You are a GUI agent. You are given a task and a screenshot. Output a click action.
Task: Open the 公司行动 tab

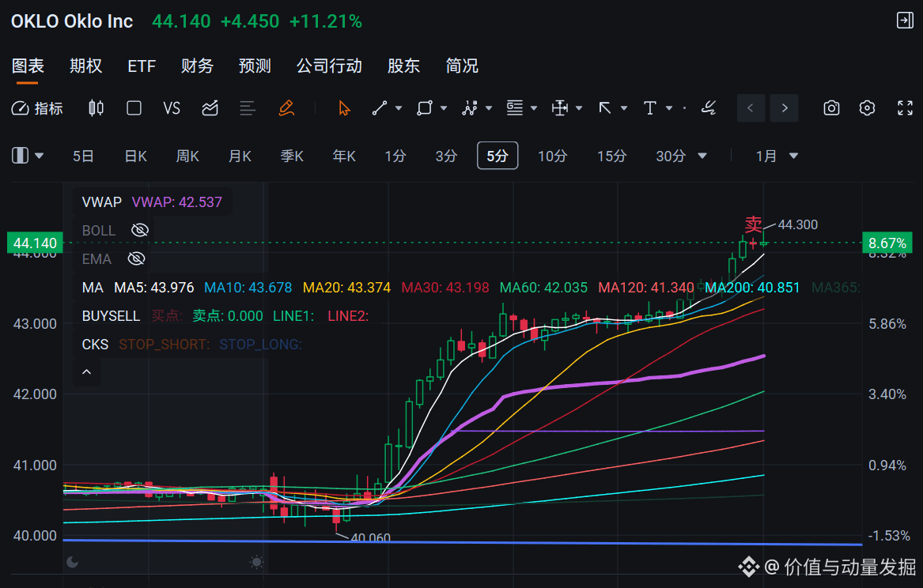[329, 66]
